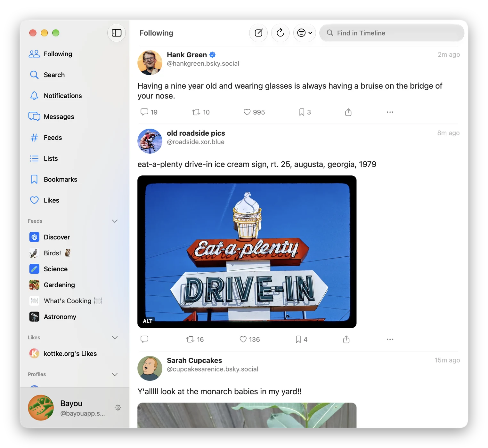488x448 pixels.
Task: Bookmark the old roadside pics post
Action: coord(301,340)
